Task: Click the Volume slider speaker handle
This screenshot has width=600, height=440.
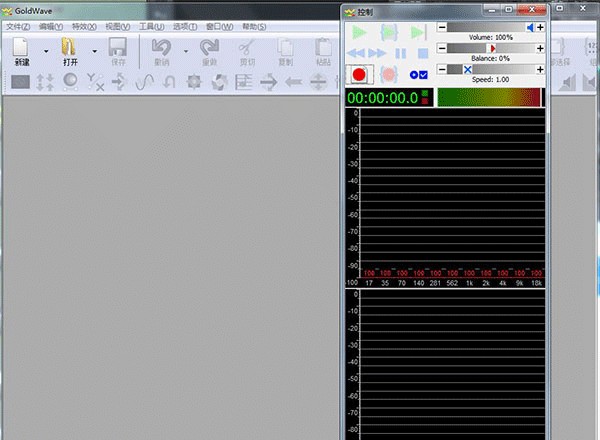Action: 530,27
